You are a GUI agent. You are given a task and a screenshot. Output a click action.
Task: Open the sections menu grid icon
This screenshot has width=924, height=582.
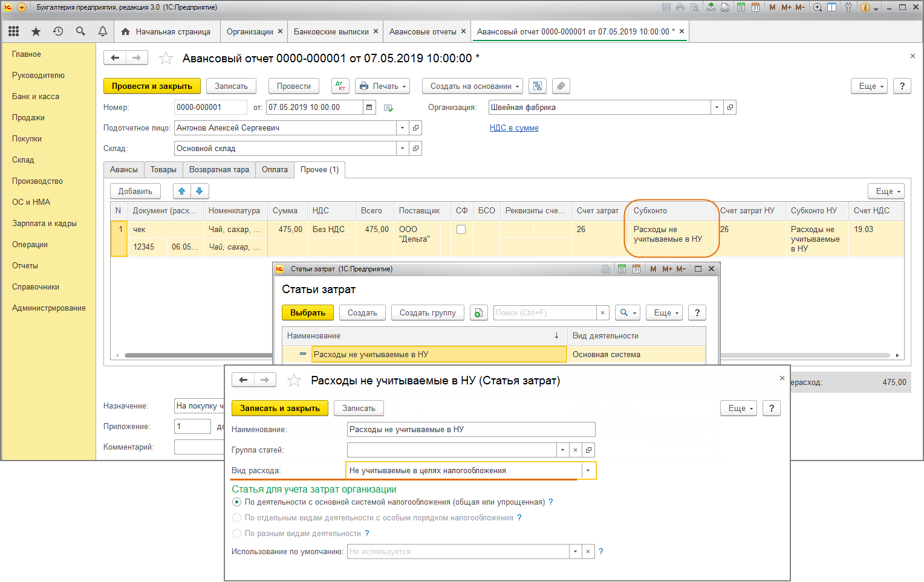13,31
